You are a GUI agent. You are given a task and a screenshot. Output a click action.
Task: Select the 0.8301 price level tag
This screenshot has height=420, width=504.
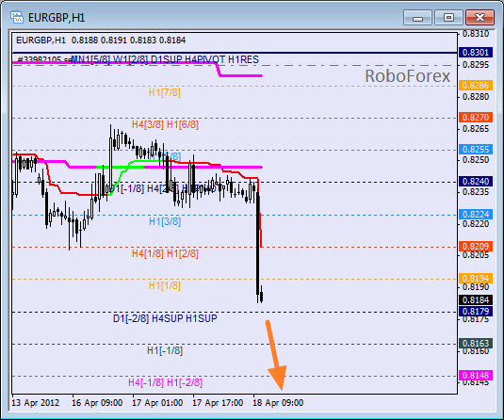click(x=476, y=52)
